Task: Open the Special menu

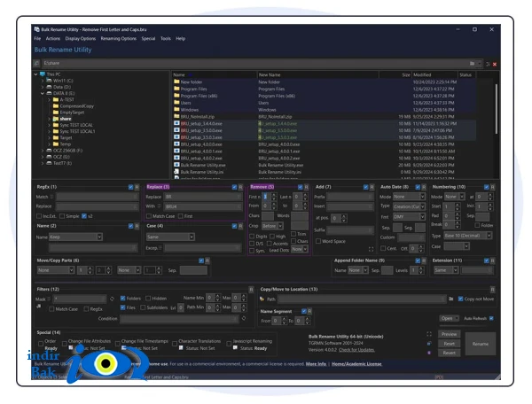Action: [148, 39]
